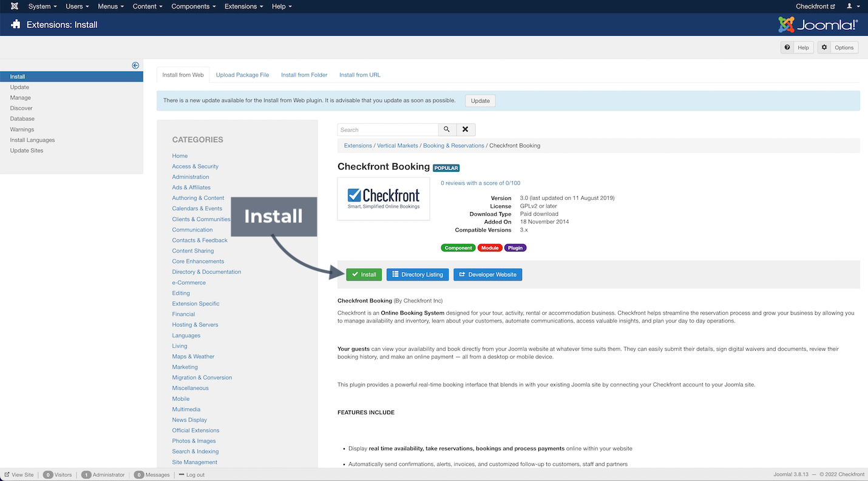868x481 pixels.
Task: Open Migration & Conversion category
Action: 202,378
